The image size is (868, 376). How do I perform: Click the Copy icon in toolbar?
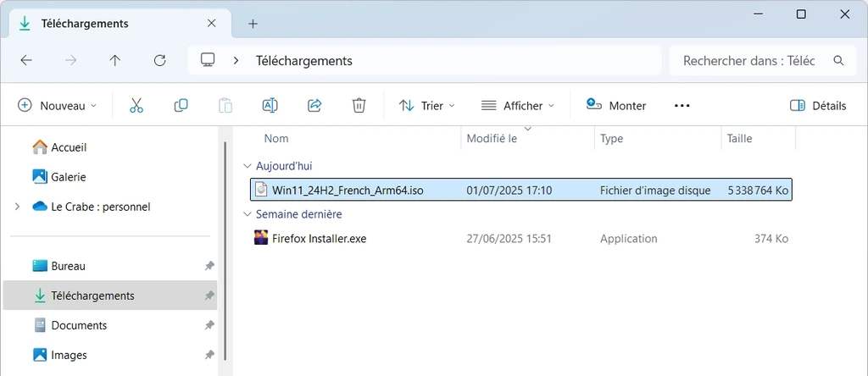click(x=181, y=106)
